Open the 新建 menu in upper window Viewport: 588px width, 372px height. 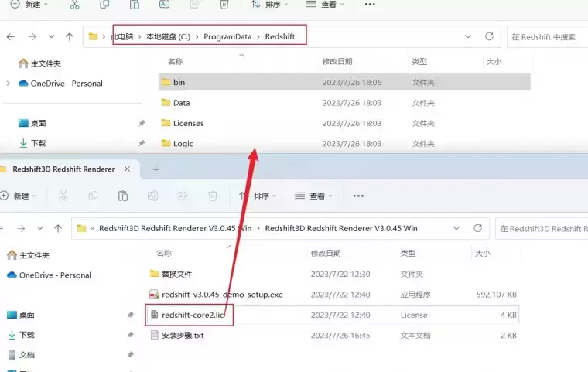pyautogui.click(x=29, y=5)
